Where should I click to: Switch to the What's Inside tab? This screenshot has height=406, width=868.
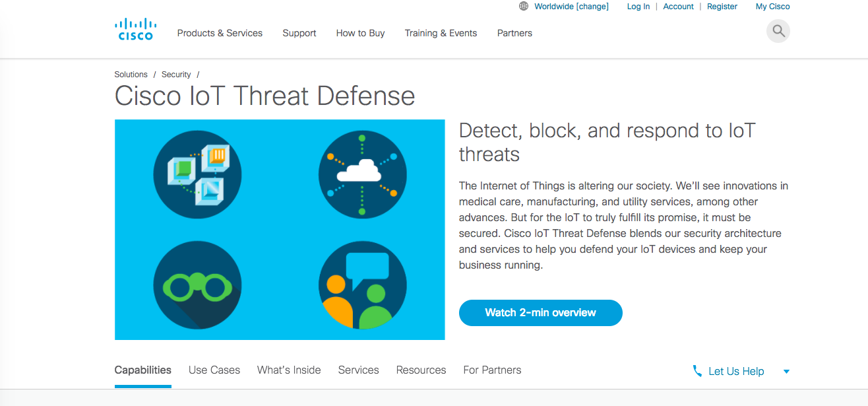[289, 370]
